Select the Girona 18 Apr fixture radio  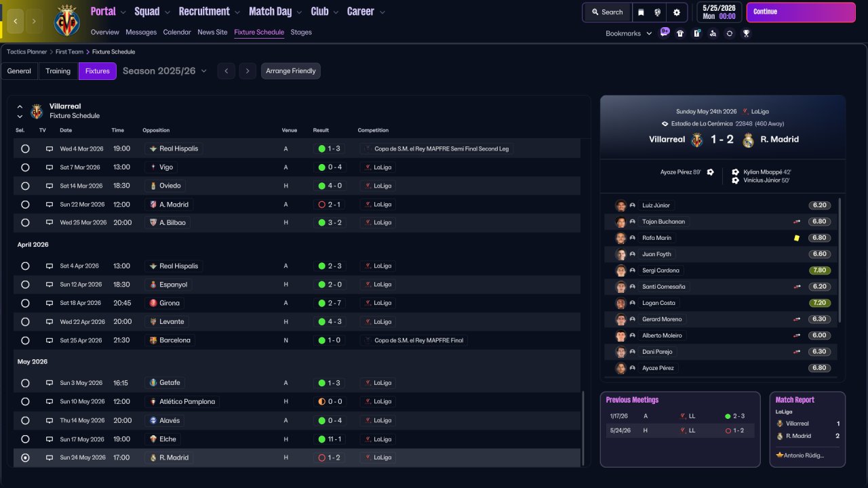pyautogui.click(x=25, y=303)
